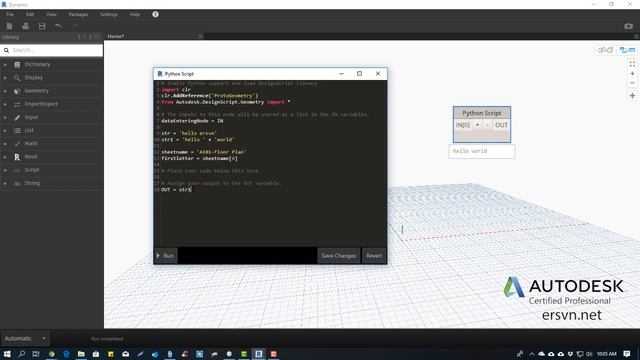The width and height of the screenshot is (640, 360).
Task: Expand the Revit library category
Action: [x=51, y=157]
